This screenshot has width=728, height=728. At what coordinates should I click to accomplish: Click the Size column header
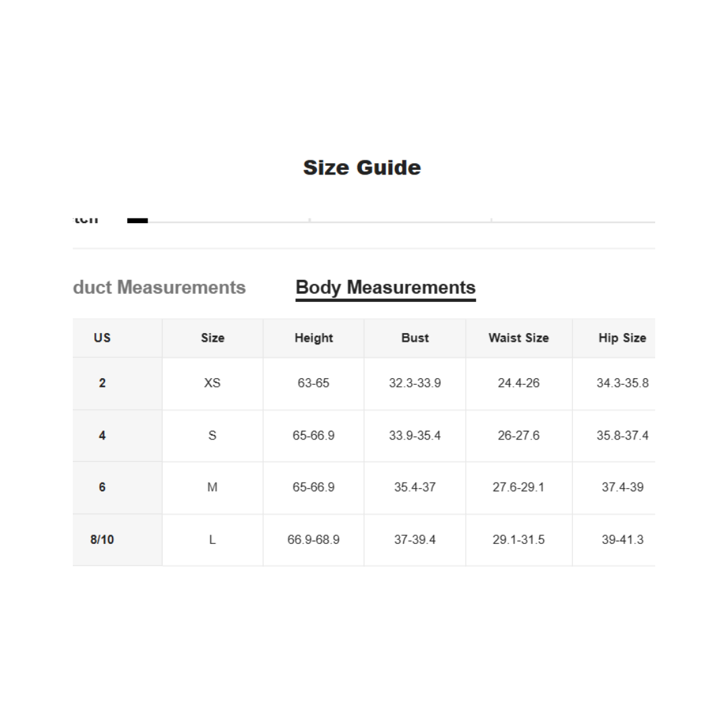click(212, 338)
